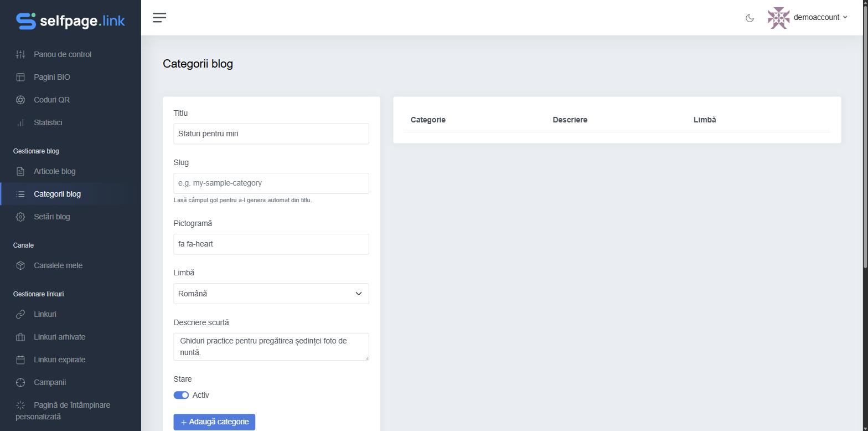Screen dimensions: 868x431
Task: Expand the Limbă Română dropdown
Action: pos(271,294)
